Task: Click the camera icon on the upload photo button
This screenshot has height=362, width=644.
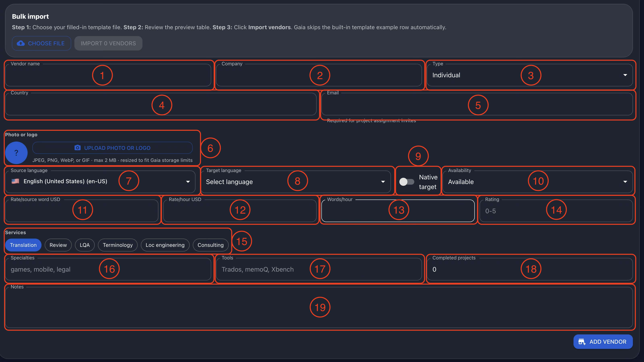Action: click(78, 148)
